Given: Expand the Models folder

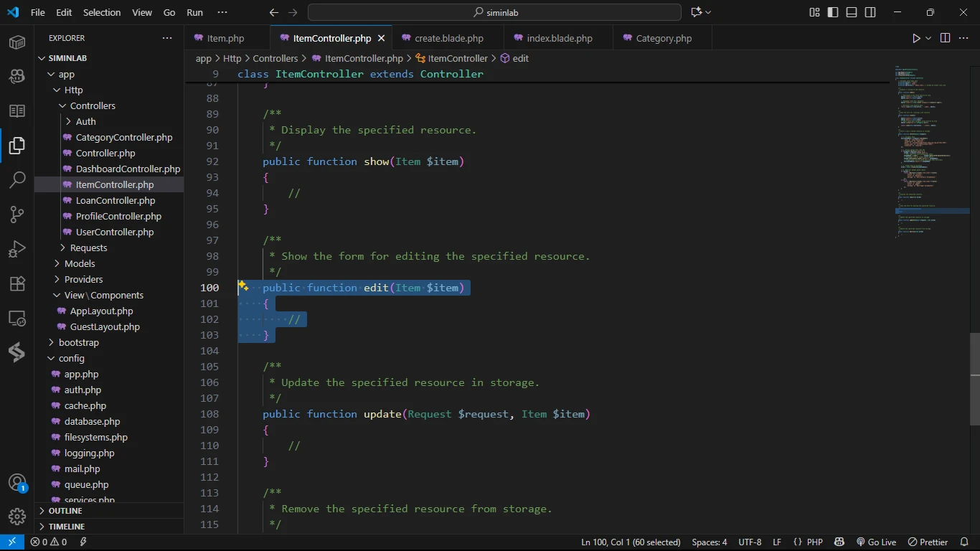Looking at the screenshot, I should click(79, 263).
